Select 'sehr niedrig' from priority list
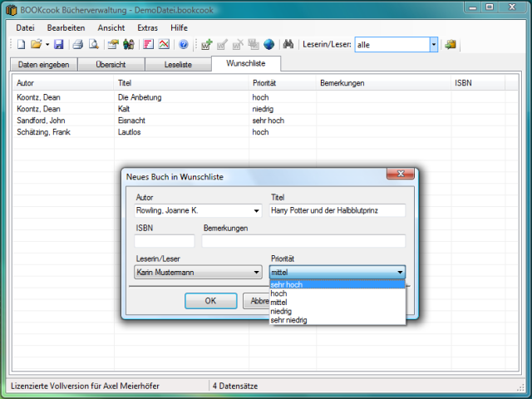 pos(288,320)
